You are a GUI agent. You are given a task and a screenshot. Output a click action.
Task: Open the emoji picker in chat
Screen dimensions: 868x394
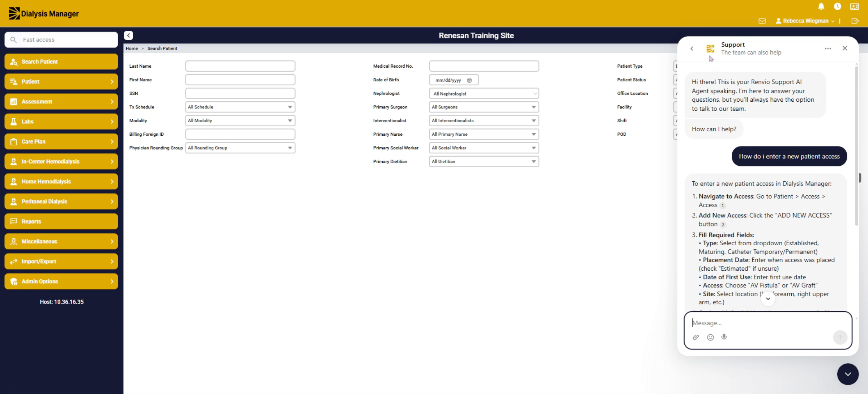710,337
